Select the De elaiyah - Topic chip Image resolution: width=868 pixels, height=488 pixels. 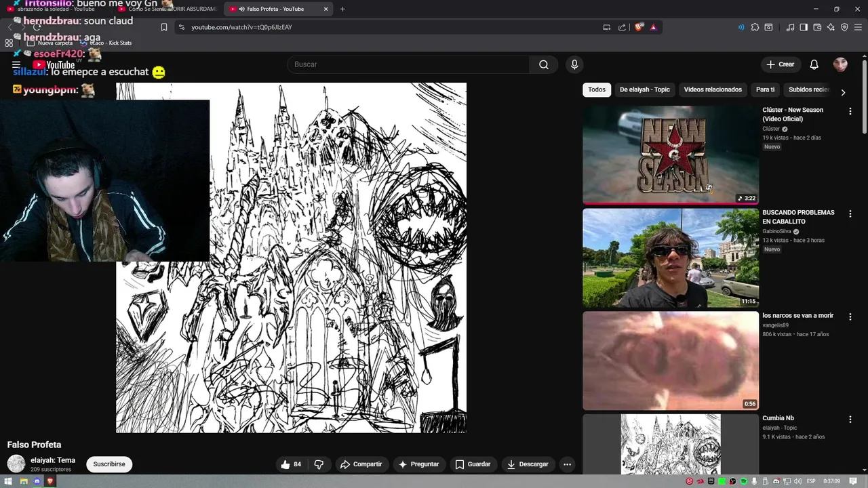click(x=645, y=89)
